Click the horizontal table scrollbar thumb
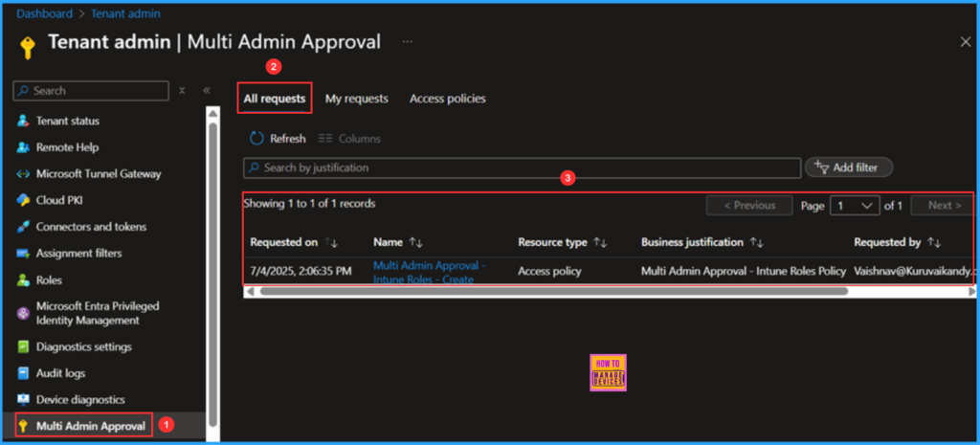The image size is (980, 445). tap(553, 291)
